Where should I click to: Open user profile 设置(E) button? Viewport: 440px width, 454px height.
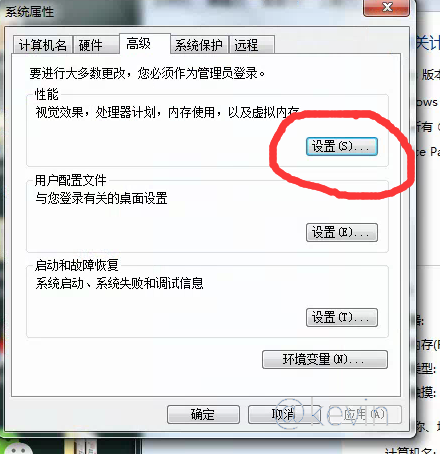coord(342,232)
